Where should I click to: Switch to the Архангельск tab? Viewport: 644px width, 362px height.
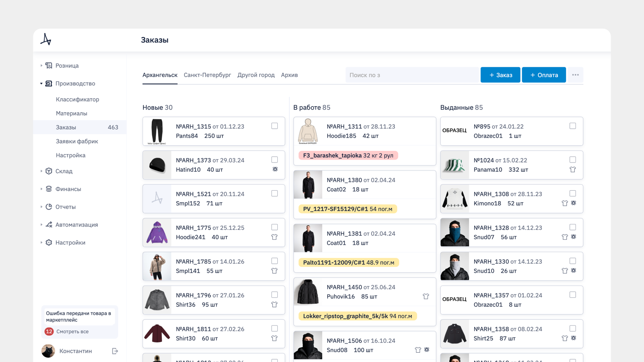160,75
